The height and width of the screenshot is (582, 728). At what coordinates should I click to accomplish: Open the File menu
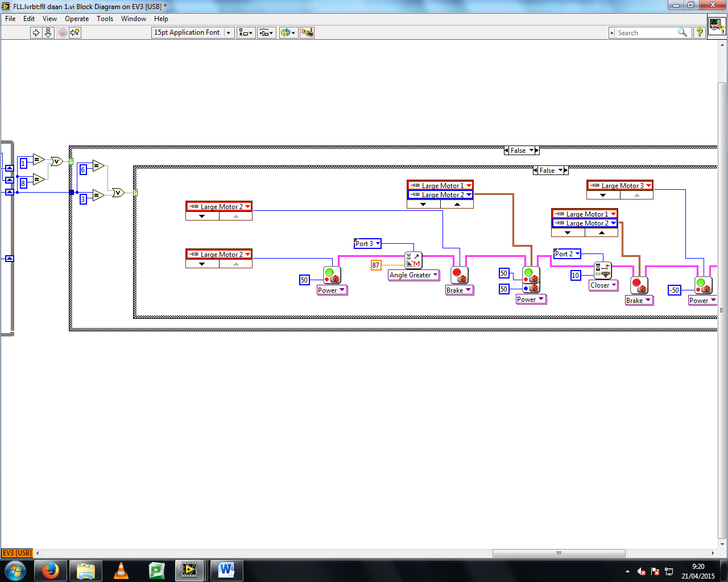tap(10, 19)
